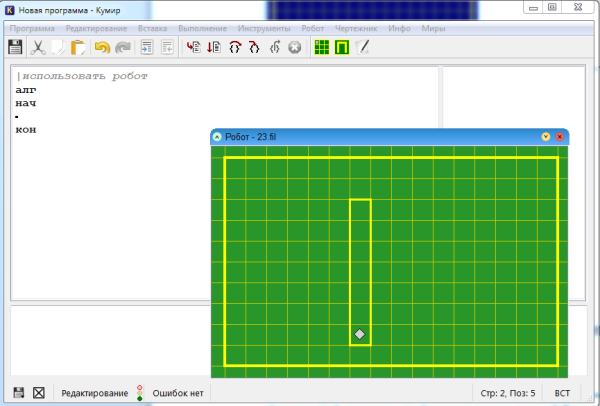Open the Редактирование menu
The image size is (600, 406).
tap(96, 28)
